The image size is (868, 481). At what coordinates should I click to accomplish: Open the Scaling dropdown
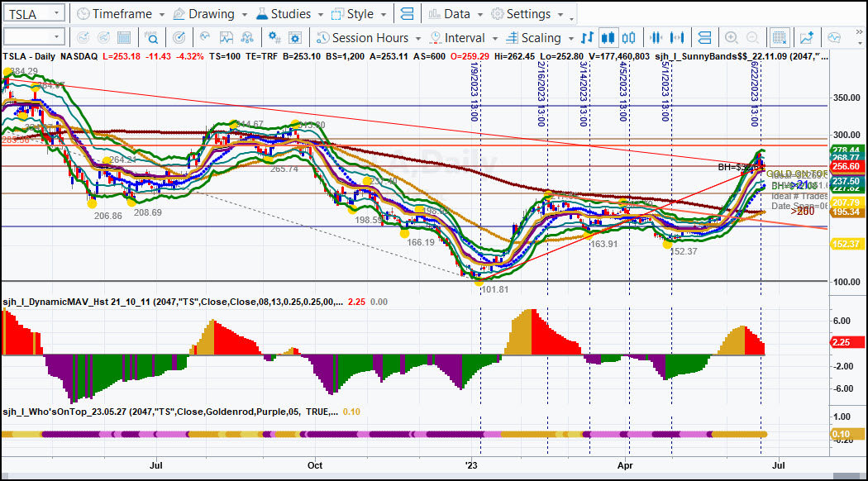point(541,38)
